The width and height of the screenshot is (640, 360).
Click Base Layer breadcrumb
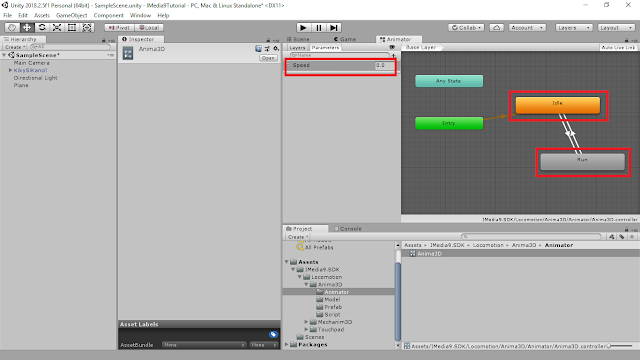coord(422,47)
